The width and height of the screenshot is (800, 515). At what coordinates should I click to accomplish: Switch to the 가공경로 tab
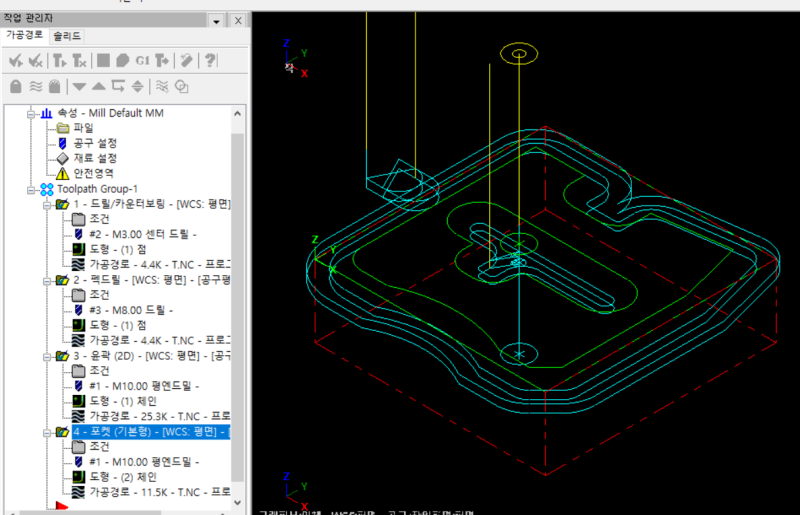23,36
